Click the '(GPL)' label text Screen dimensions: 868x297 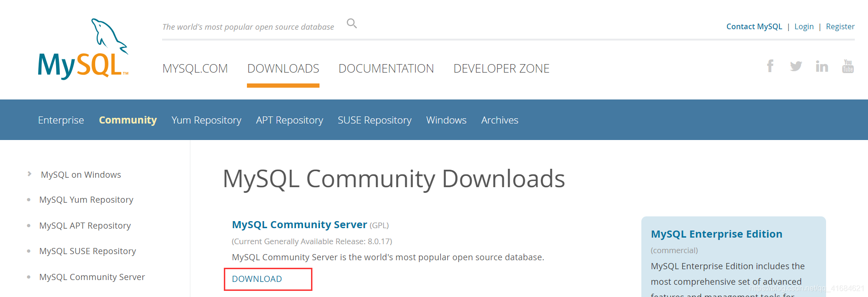coord(379,225)
